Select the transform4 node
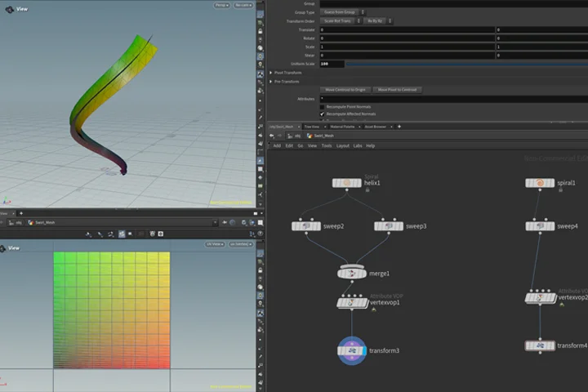The height and width of the screenshot is (392, 588). 540,345
